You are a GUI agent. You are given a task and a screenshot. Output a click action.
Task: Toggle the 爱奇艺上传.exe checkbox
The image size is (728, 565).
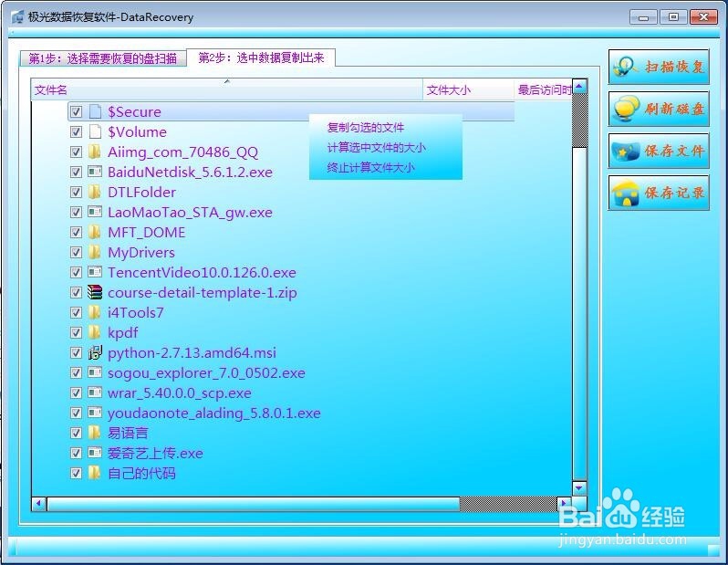click(76, 453)
